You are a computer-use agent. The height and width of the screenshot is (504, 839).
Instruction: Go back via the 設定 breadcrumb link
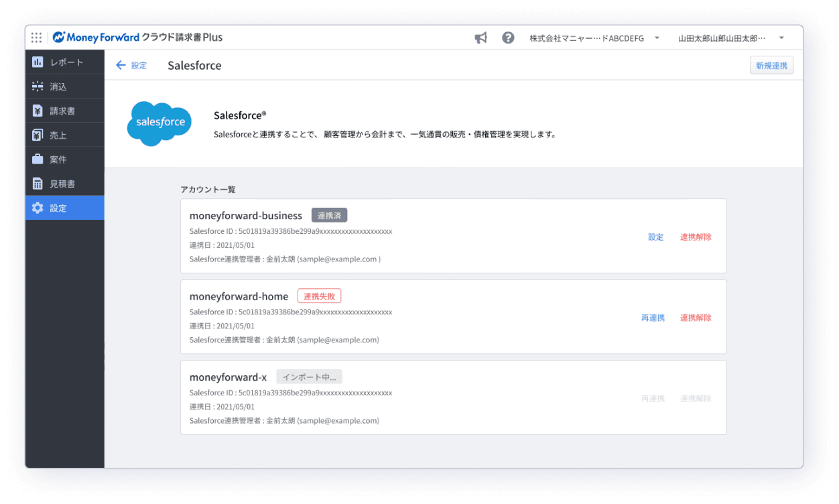(139, 66)
